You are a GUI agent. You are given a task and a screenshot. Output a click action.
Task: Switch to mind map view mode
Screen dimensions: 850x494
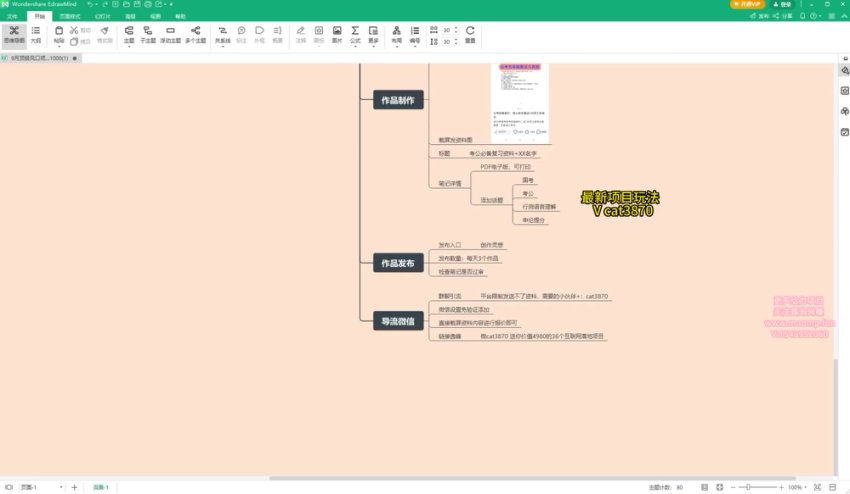[13, 35]
